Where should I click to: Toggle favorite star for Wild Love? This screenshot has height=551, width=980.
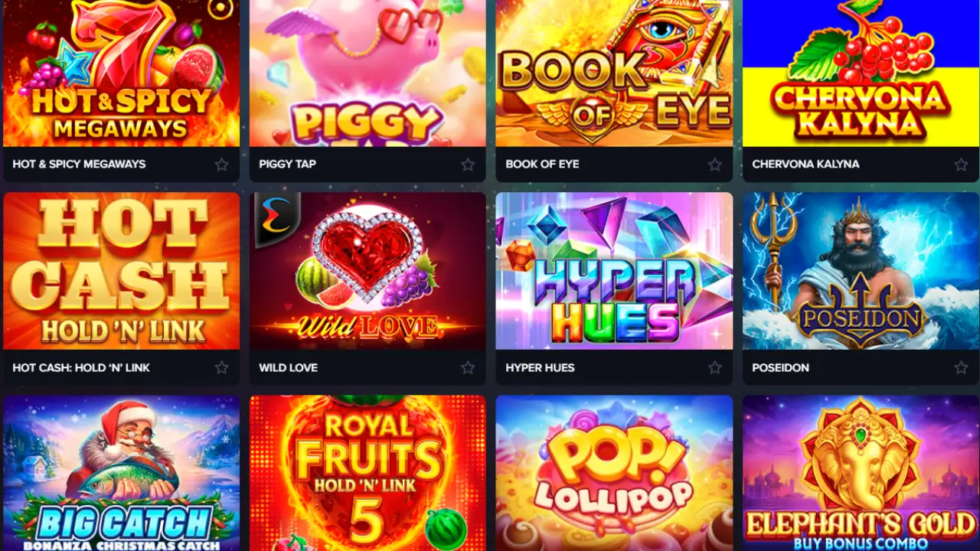[x=468, y=368]
